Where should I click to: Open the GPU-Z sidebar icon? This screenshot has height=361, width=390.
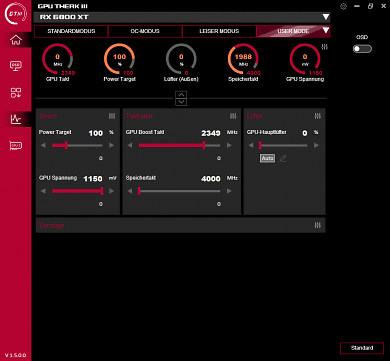[16, 146]
